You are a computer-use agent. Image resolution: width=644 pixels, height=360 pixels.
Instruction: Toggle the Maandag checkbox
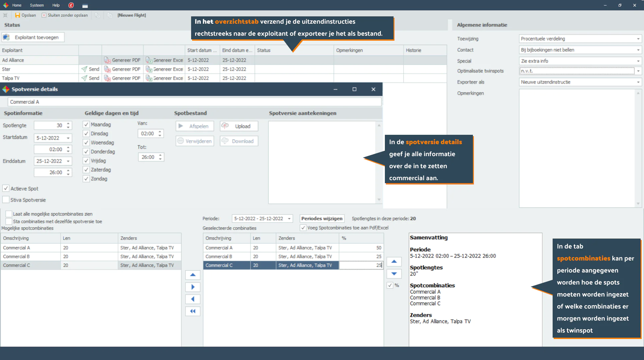point(86,124)
